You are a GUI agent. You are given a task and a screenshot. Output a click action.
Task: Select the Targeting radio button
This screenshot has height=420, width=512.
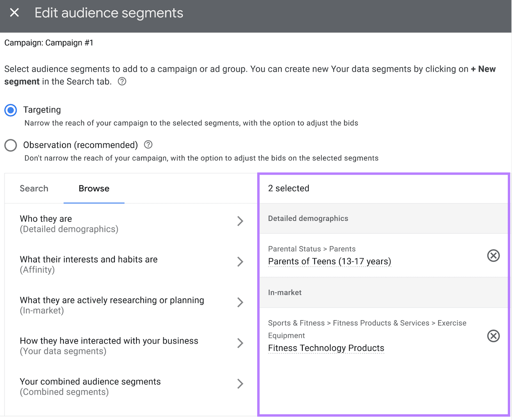tap(10, 110)
